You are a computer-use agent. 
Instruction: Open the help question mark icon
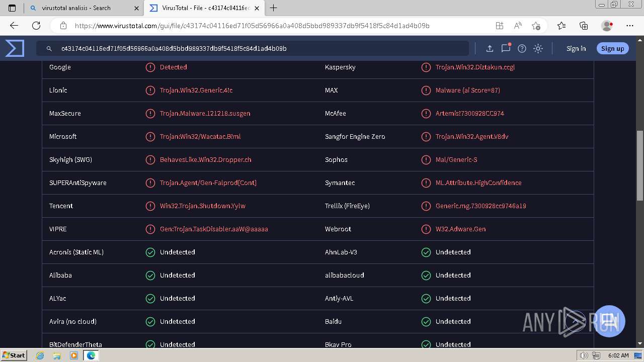pos(522,49)
